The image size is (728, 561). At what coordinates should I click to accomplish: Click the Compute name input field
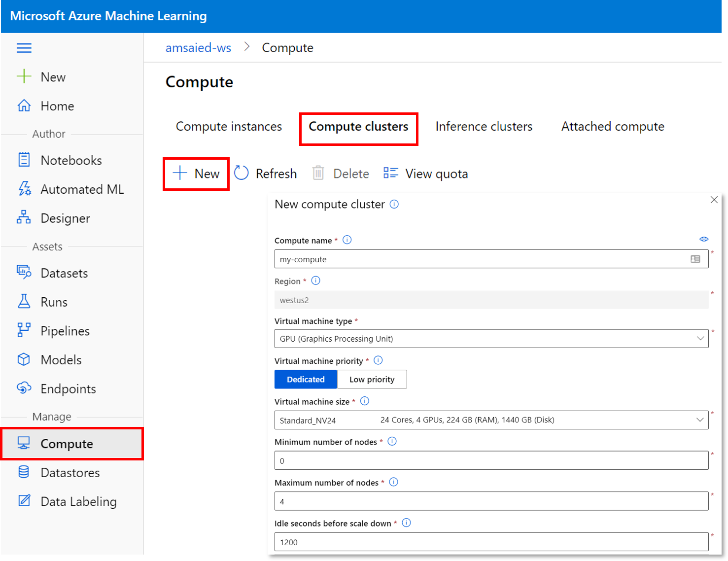[491, 259]
